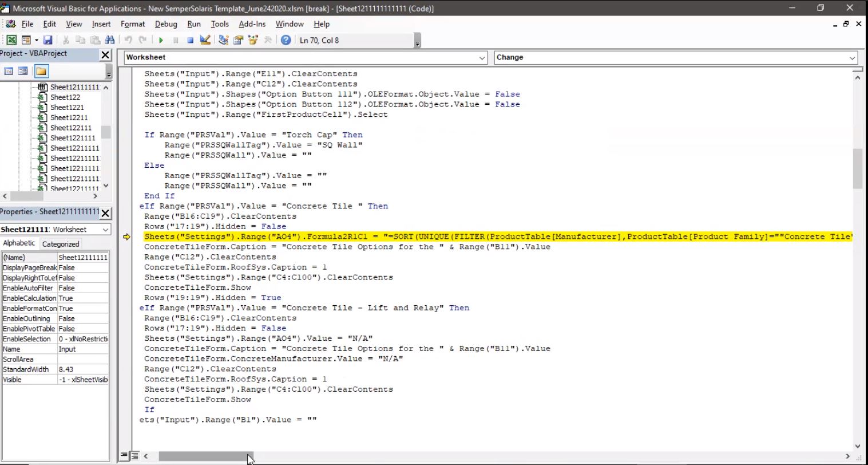Open Project Explorer toolbar icon
Screen dimensions: 868x465
[x=223, y=40]
